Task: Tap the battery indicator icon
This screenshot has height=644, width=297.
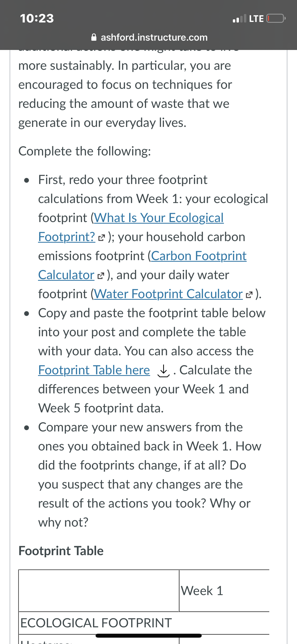Action: pos(276,19)
